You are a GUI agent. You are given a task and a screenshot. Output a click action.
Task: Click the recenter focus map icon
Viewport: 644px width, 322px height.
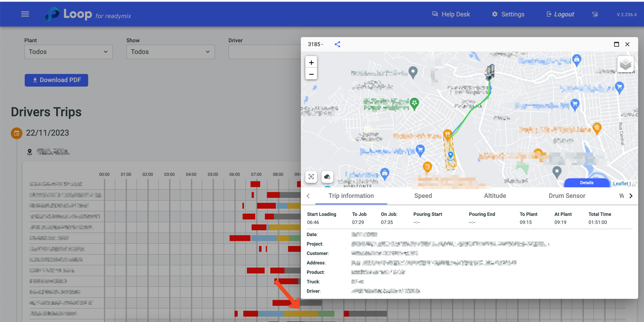[311, 177]
